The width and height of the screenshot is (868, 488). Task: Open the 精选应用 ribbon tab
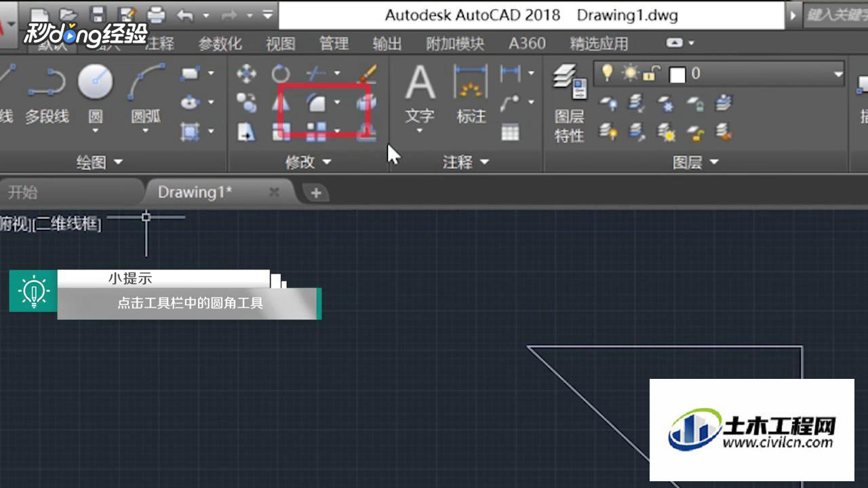point(599,44)
